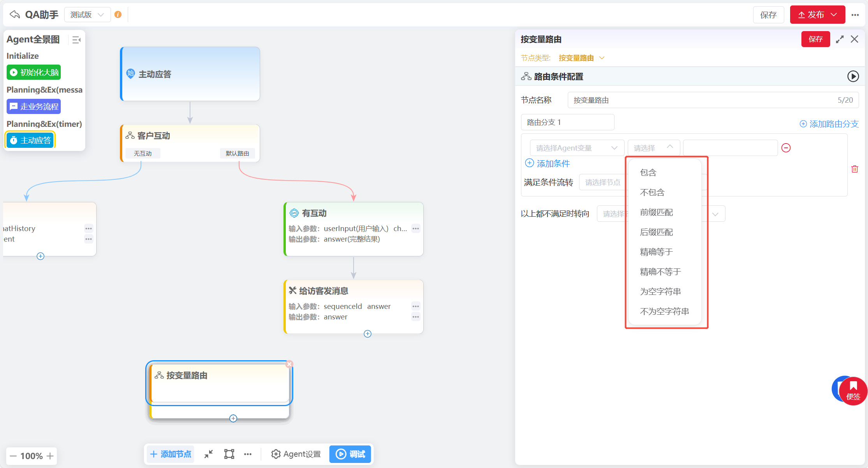Click the orange info icon in header
This screenshot has width=868, height=468.
click(118, 15)
